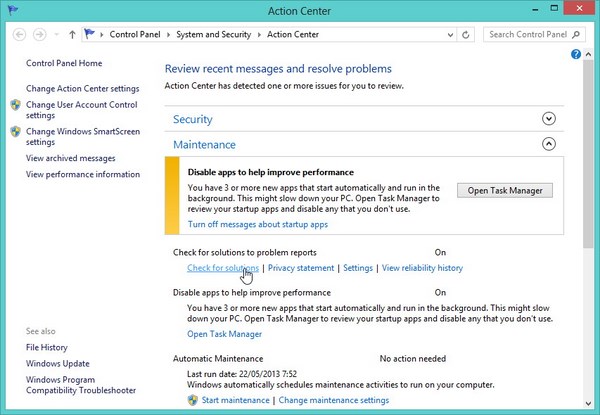Click the title bar flag icon
This screenshot has height=415, width=600.
point(13,10)
